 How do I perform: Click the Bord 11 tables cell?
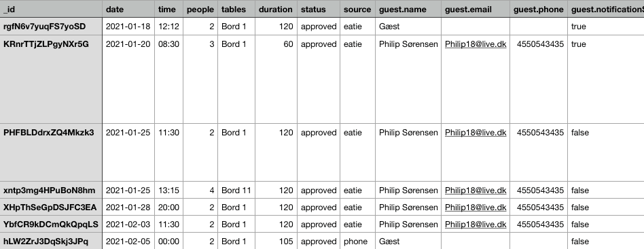click(x=236, y=190)
